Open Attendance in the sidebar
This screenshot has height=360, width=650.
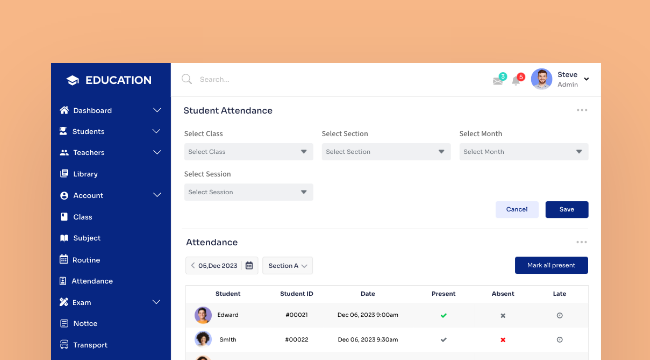pyautogui.click(x=92, y=281)
